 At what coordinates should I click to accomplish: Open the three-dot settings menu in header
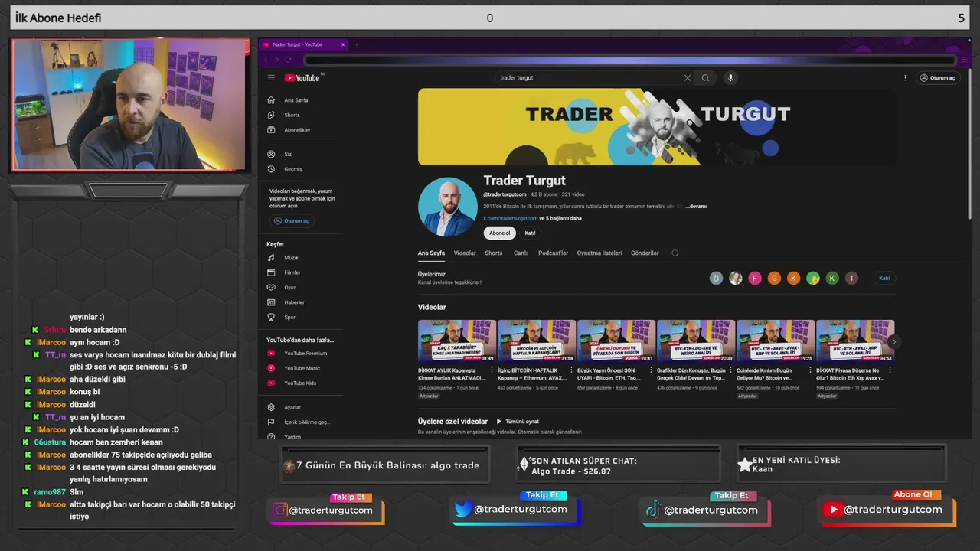[x=905, y=77]
